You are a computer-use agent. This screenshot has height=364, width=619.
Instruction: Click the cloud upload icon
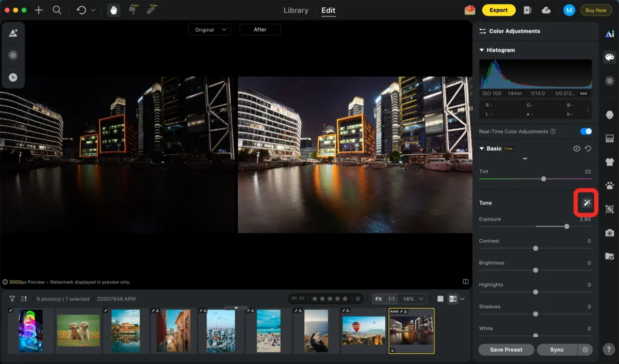point(546,10)
